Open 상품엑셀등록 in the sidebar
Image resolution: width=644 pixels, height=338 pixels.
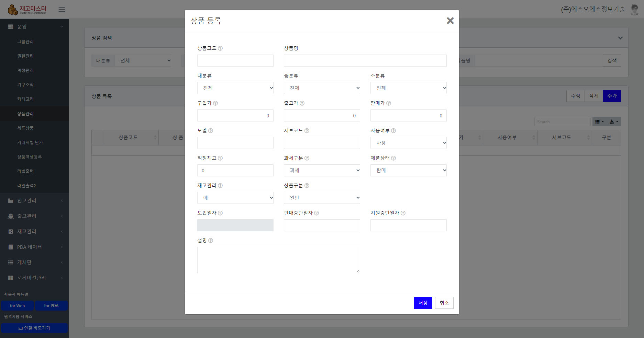click(x=34, y=157)
